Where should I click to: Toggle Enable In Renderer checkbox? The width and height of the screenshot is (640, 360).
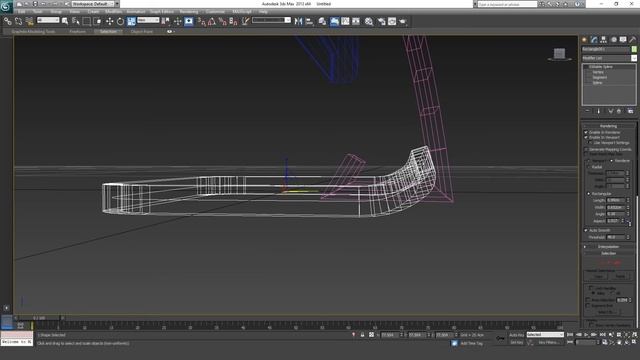click(x=586, y=132)
